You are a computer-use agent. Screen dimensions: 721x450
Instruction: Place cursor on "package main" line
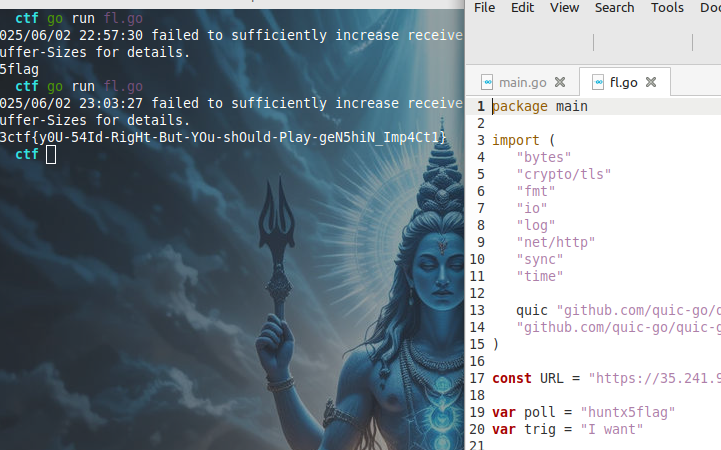point(540,106)
